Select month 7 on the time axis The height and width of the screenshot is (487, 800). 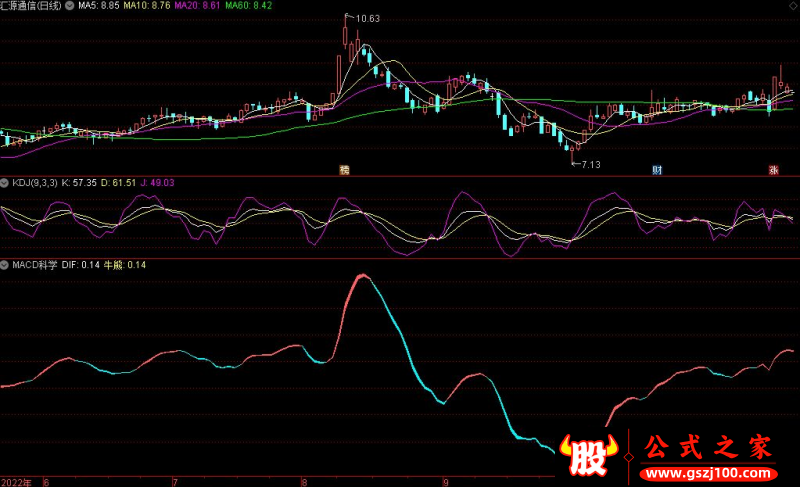click(177, 481)
